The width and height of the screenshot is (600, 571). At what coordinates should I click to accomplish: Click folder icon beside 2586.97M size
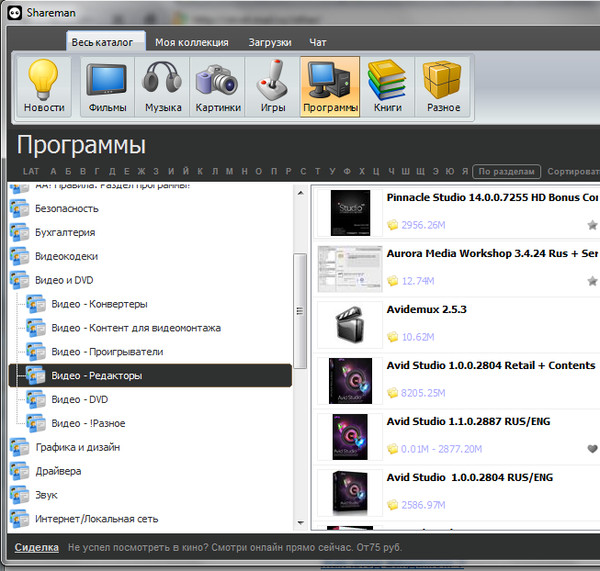[x=393, y=505]
